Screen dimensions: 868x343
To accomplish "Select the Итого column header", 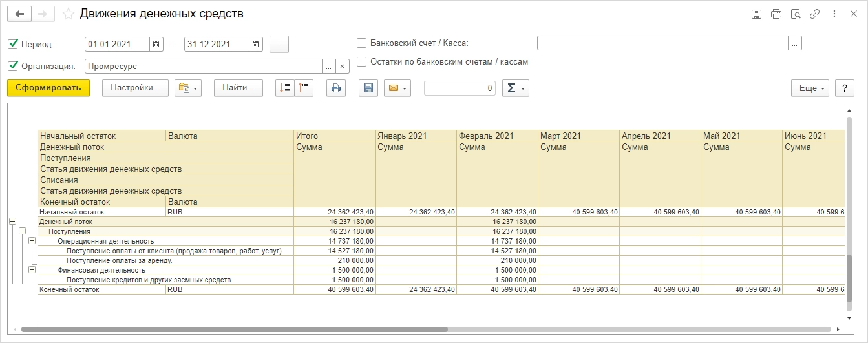I will pyautogui.click(x=334, y=136).
